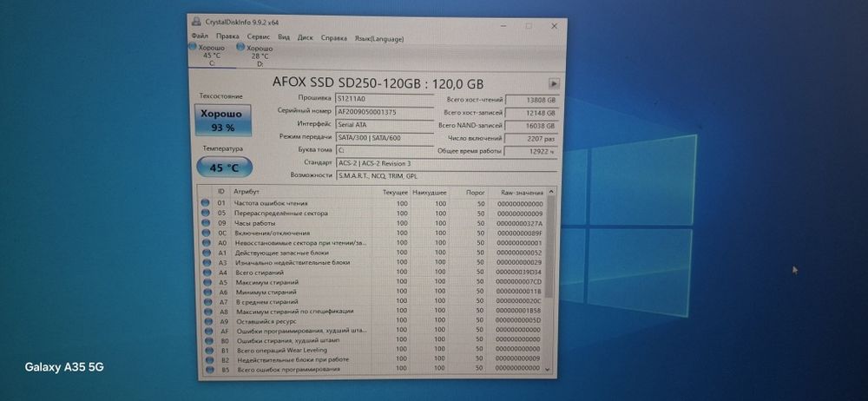The image size is (868, 401).
Task: Click the Интерфейс field Serial ATA
Action: tap(385, 125)
